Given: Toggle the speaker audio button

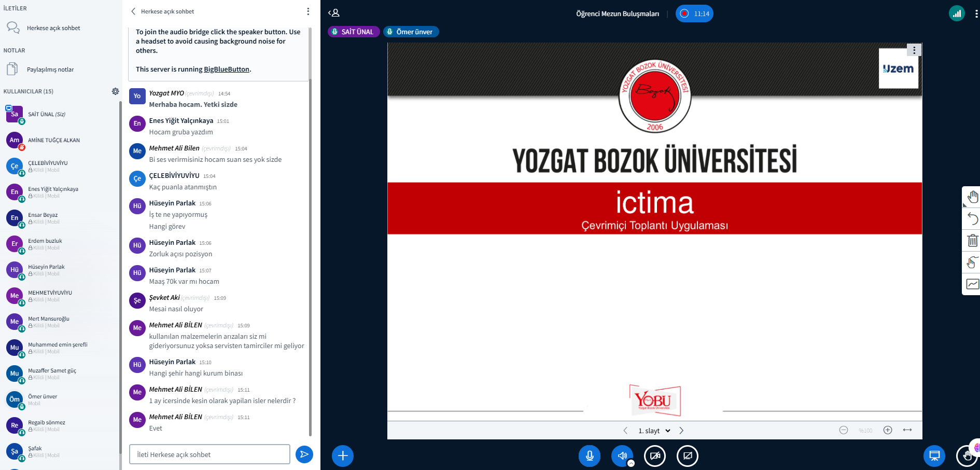Looking at the screenshot, I should point(622,456).
